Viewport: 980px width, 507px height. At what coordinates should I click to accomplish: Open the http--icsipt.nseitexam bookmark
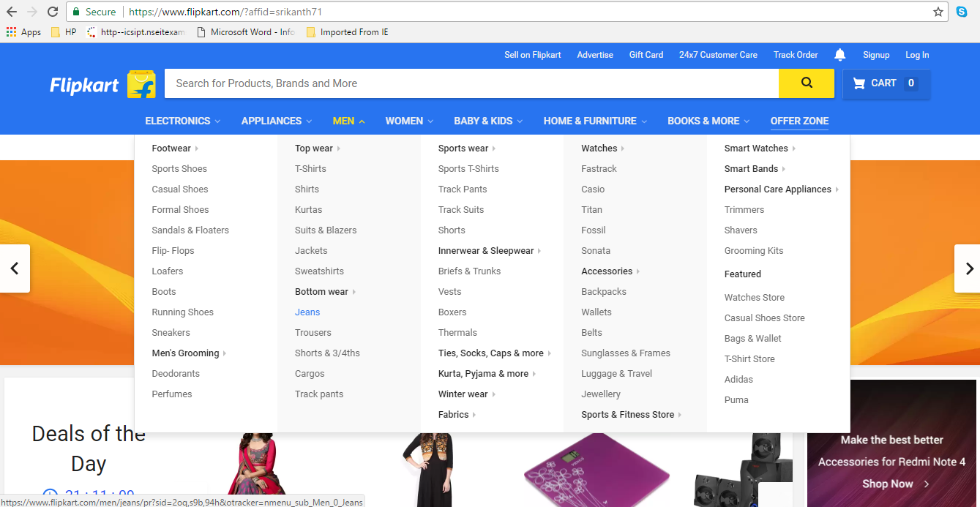click(136, 32)
